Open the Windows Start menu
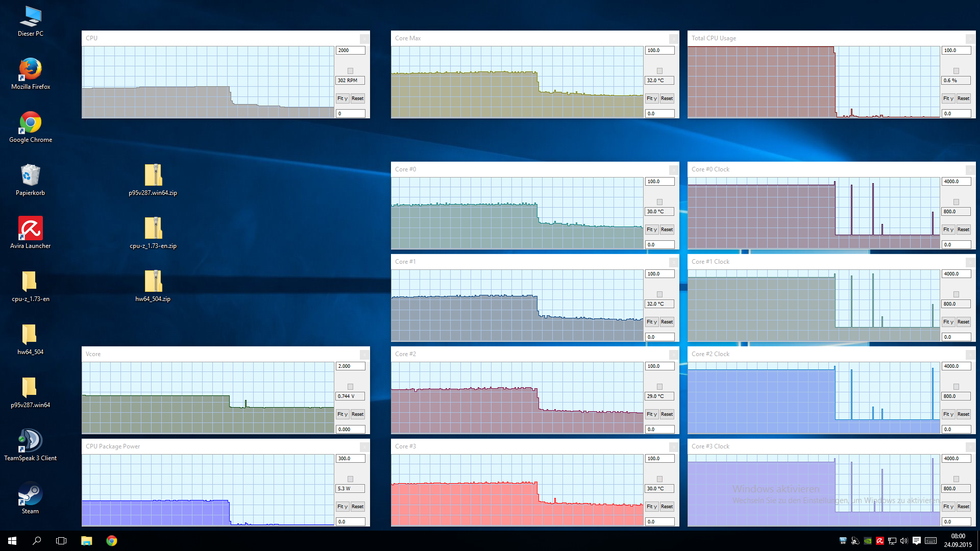Screen dimensions: 980x551 (12, 541)
